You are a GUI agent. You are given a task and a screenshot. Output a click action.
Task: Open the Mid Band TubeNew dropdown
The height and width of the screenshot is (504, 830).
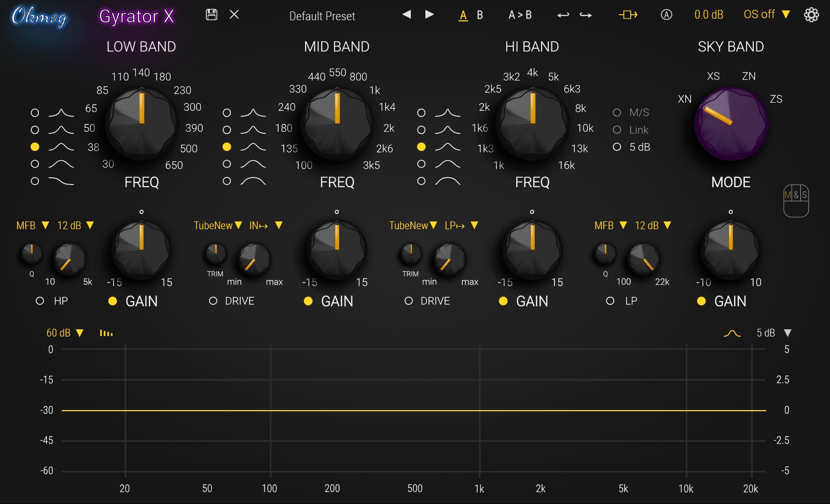(x=218, y=226)
